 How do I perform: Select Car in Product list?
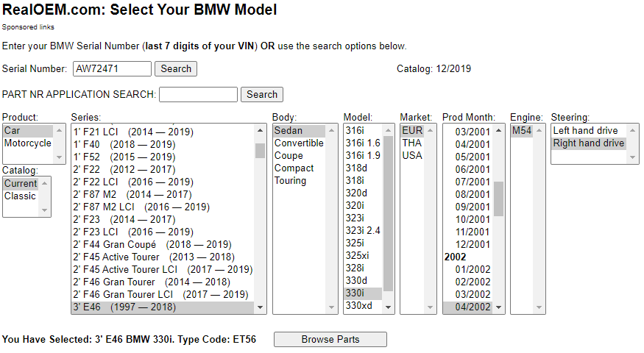29,130
